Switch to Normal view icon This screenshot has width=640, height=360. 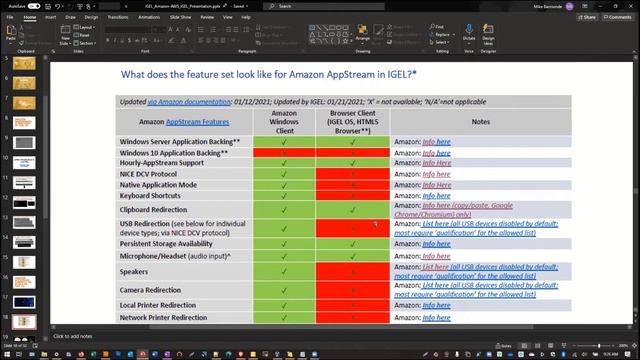pyautogui.click(x=524, y=346)
